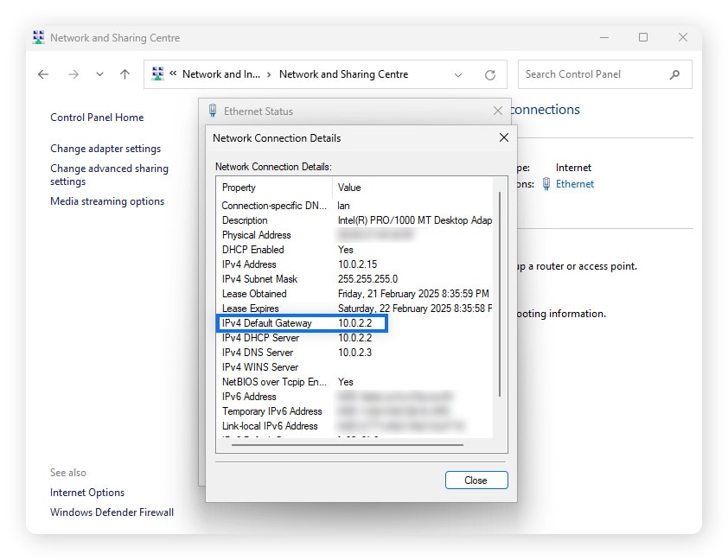Open Windows Defender Firewall link
Viewport: 728px width, 560px height.
[112, 512]
